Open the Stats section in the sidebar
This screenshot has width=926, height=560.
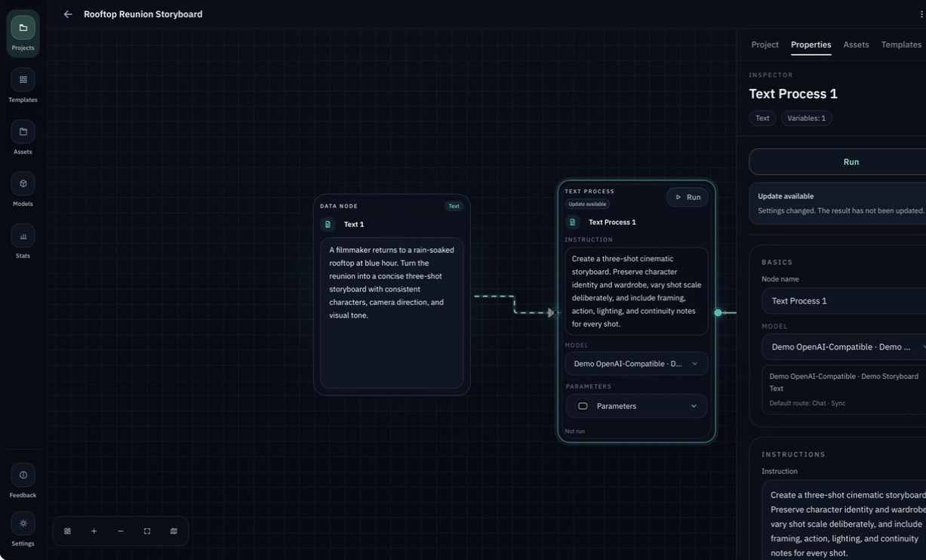pyautogui.click(x=23, y=242)
